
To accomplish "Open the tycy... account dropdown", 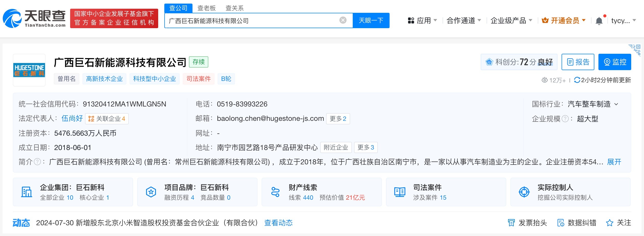I will pyautogui.click(x=624, y=20).
